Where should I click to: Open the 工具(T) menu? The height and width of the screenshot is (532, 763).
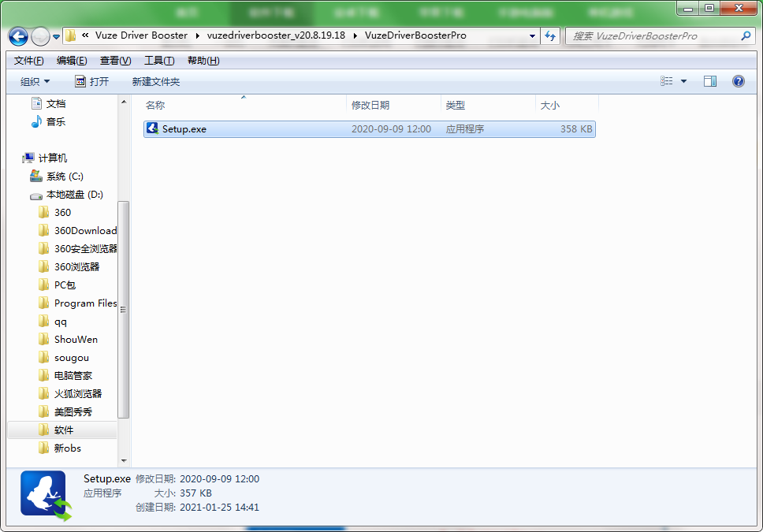click(x=159, y=61)
